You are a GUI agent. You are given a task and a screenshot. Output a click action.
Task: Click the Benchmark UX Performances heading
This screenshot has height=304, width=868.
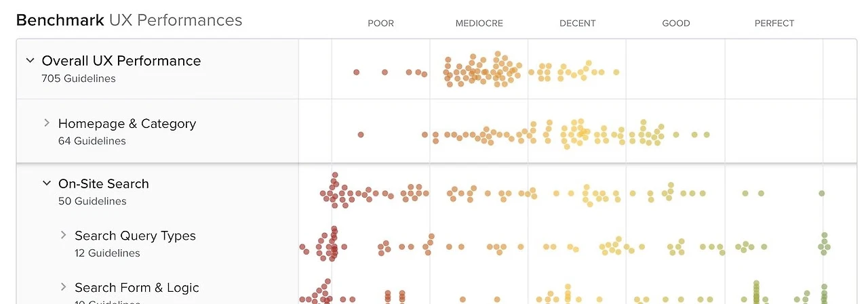point(129,20)
